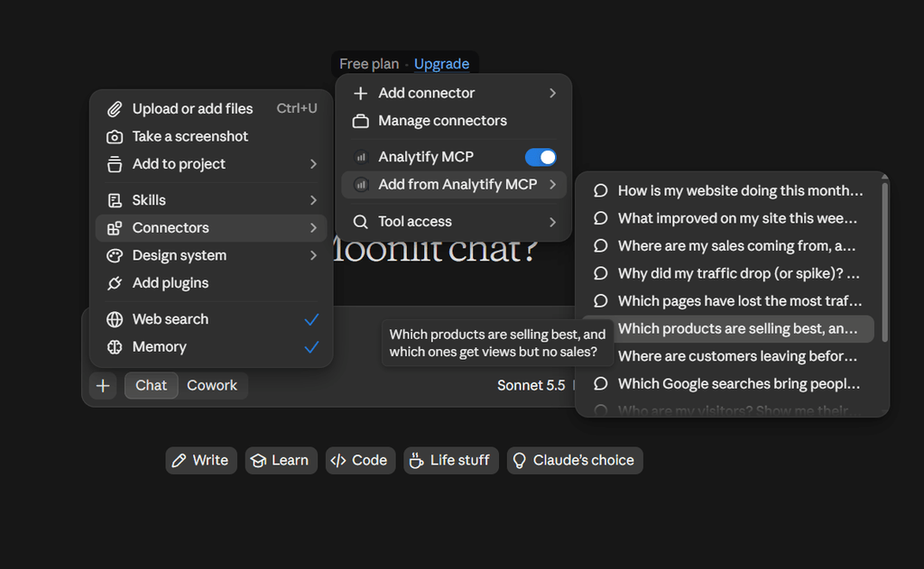Screen dimensions: 924x569
Task: Toggle the Memory checkmark
Action: 311,347
